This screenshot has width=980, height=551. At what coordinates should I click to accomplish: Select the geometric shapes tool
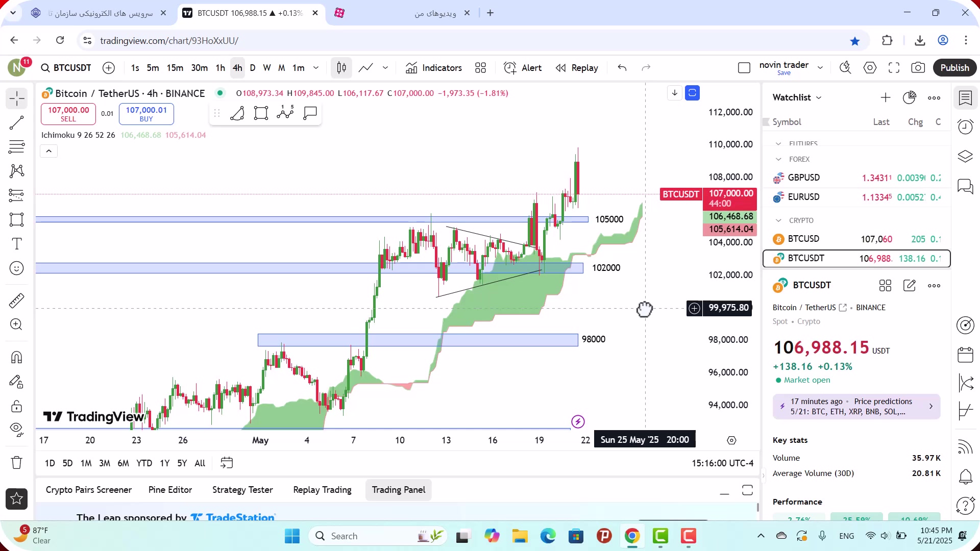[17, 220]
